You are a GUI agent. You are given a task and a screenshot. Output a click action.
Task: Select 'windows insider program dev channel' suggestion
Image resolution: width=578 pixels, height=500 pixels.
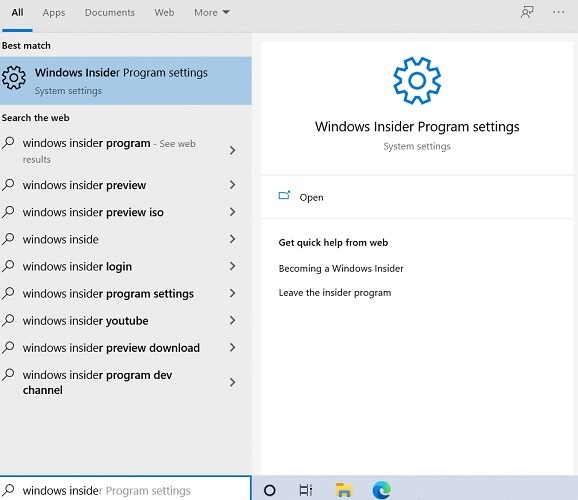pyautogui.click(x=97, y=382)
